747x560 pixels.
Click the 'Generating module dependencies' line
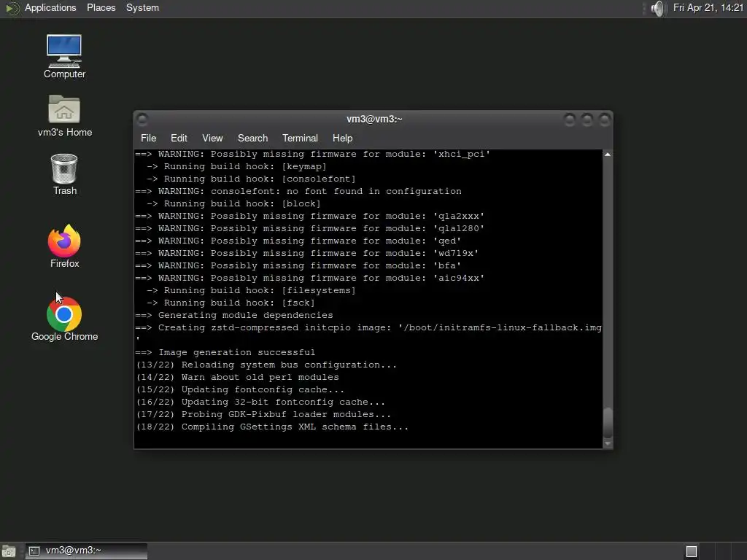pos(234,315)
